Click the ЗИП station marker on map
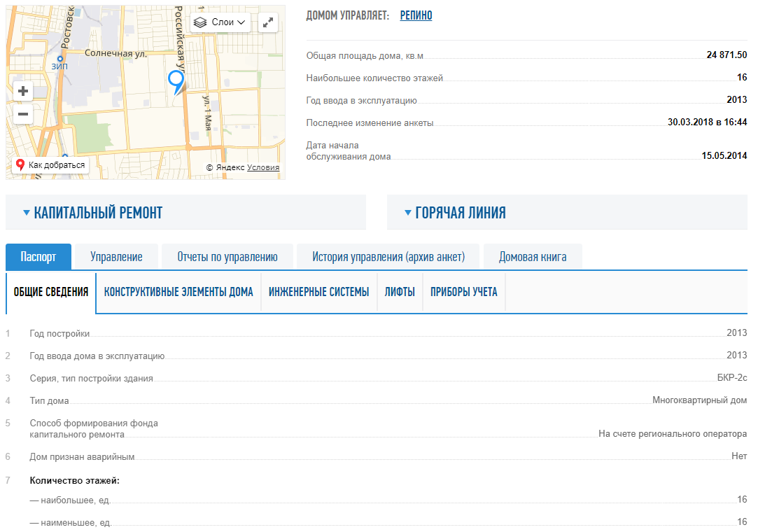 [60, 59]
